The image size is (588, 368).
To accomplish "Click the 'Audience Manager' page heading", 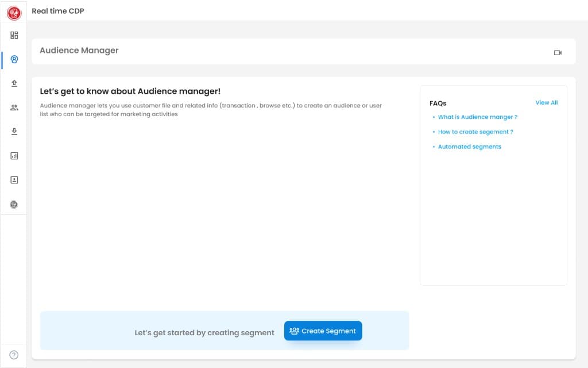I will [79, 51].
